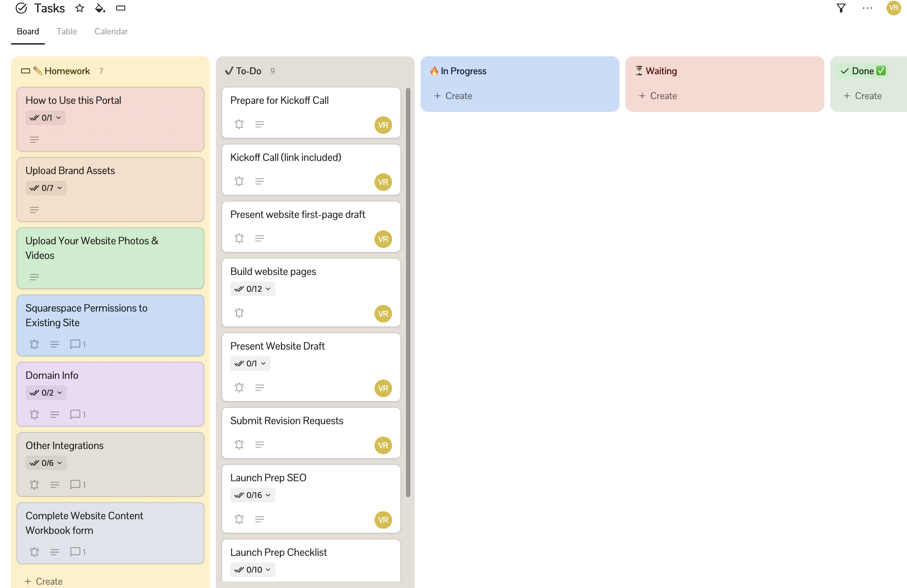Expand 0/6 checklist on Other Integrations

coord(46,463)
